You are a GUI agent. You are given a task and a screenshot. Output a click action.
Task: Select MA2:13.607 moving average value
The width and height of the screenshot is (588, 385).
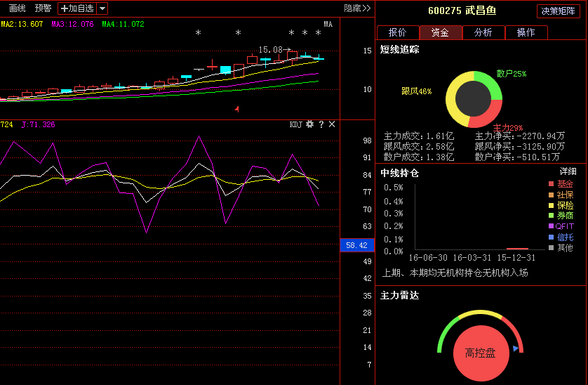click(x=22, y=24)
